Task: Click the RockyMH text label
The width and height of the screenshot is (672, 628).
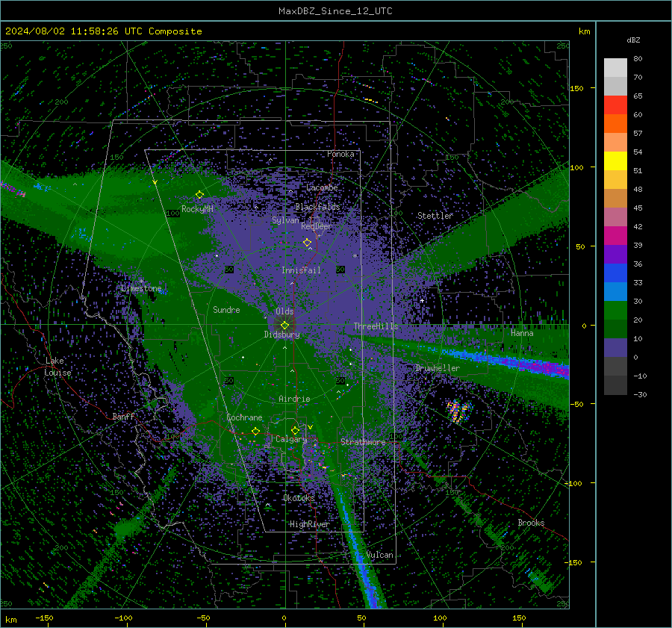Action: (197, 209)
